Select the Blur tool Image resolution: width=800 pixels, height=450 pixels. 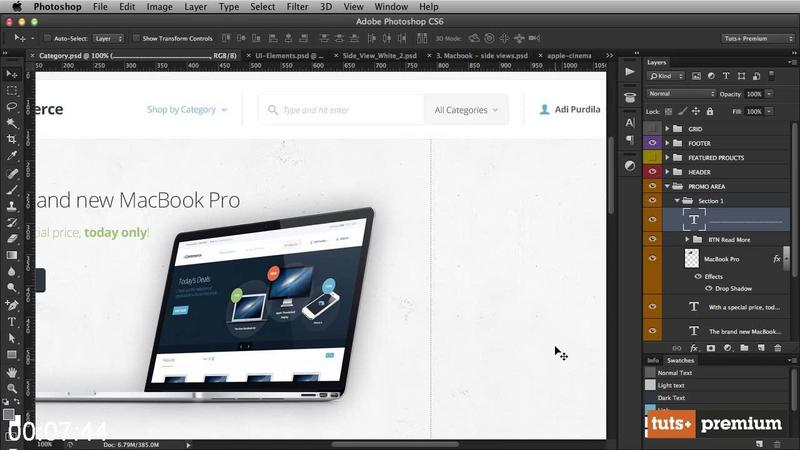11,271
